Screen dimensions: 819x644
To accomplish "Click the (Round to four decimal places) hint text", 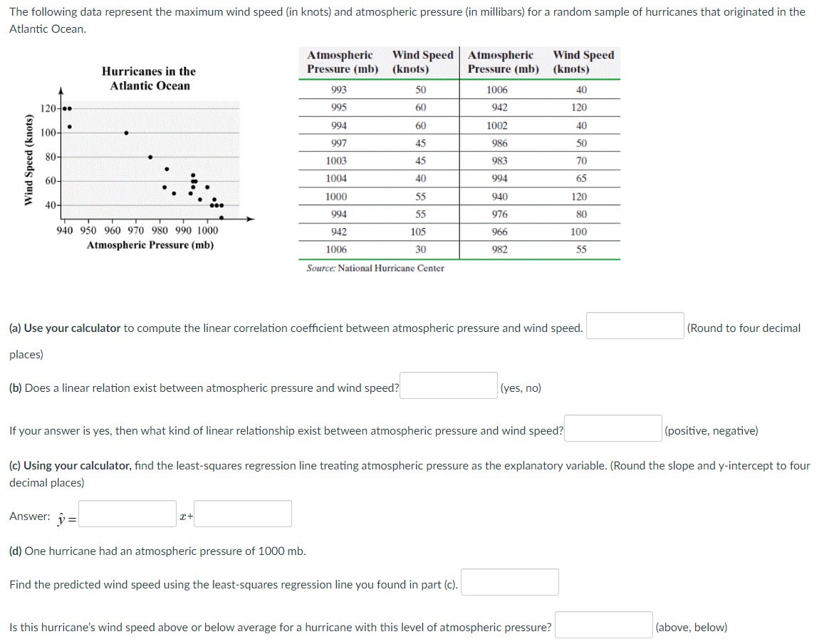I will [745, 328].
